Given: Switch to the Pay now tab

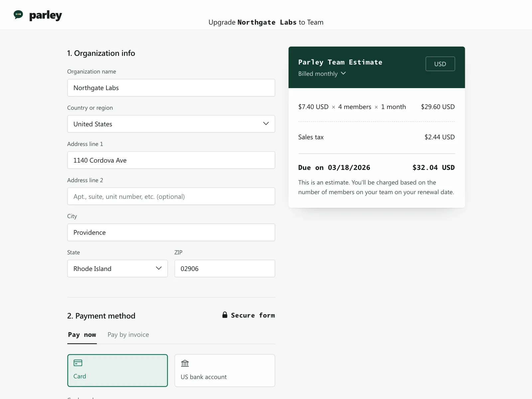Looking at the screenshot, I should tap(82, 335).
